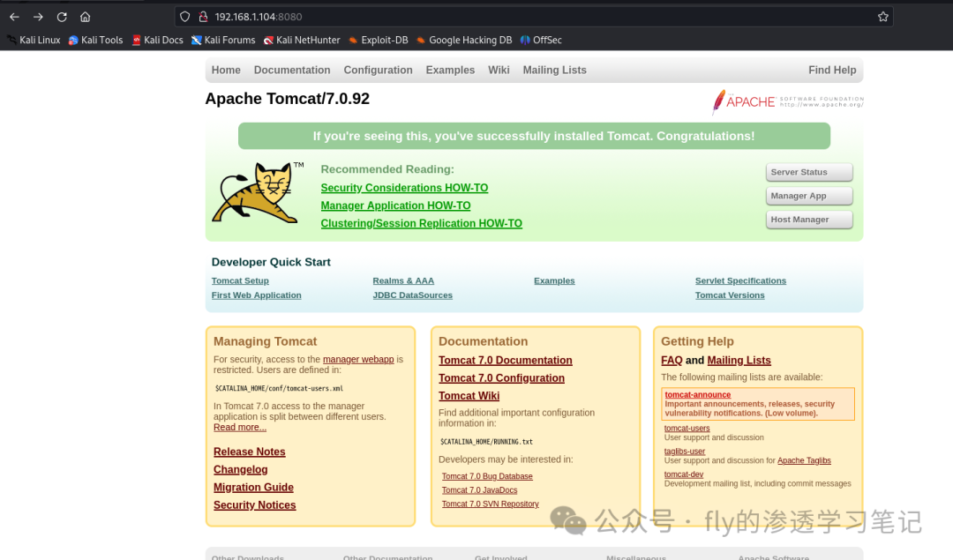Open the taglibs-user mailing list link
The width and height of the screenshot is (953, 560).
point(685,452)
